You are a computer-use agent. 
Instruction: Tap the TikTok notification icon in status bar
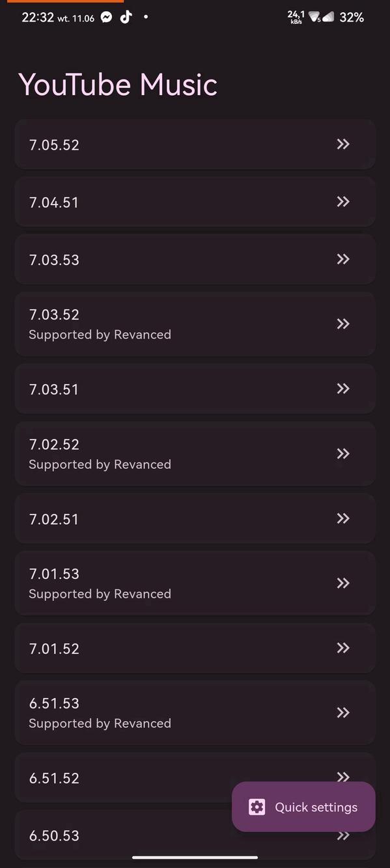point(126,18)
